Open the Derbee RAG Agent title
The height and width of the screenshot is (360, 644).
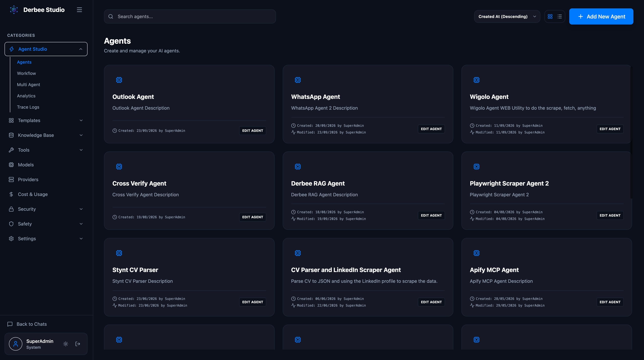click(318, 183)
